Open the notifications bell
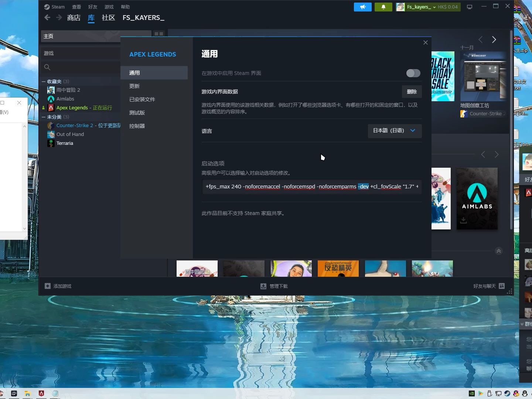This screenshot has height=399, width=532. pyautogui.click(x=383, y=7)
